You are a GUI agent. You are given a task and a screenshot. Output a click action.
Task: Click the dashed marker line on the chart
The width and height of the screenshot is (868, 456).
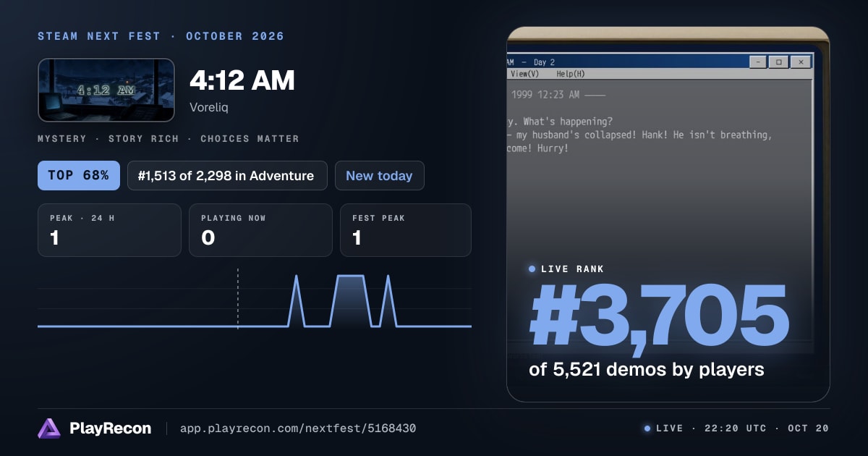(x=238, y=300)
